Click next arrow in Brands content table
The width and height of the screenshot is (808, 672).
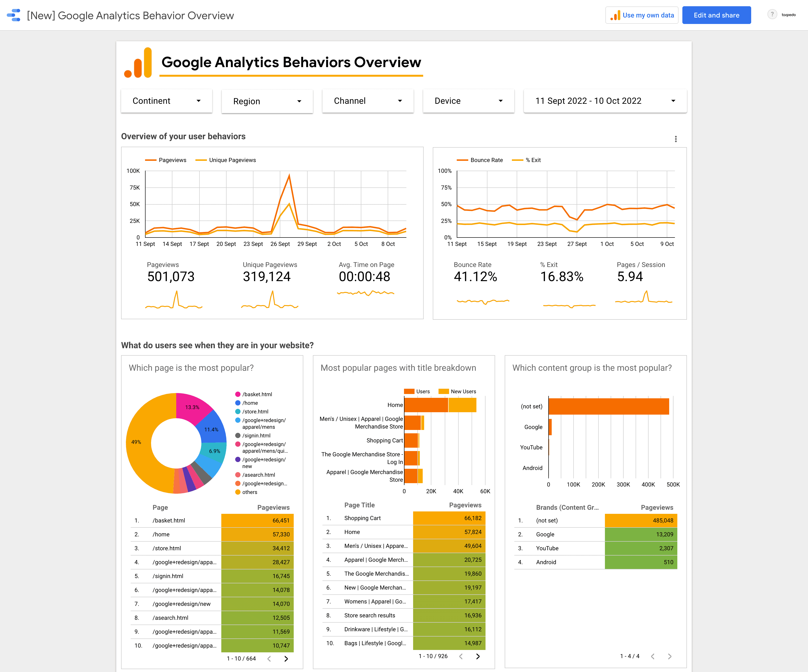[669, 656]
